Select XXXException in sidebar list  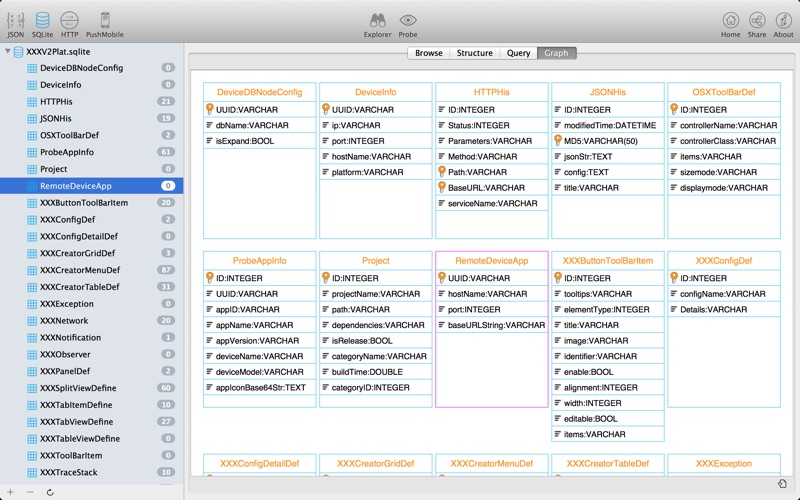(92, 304)
